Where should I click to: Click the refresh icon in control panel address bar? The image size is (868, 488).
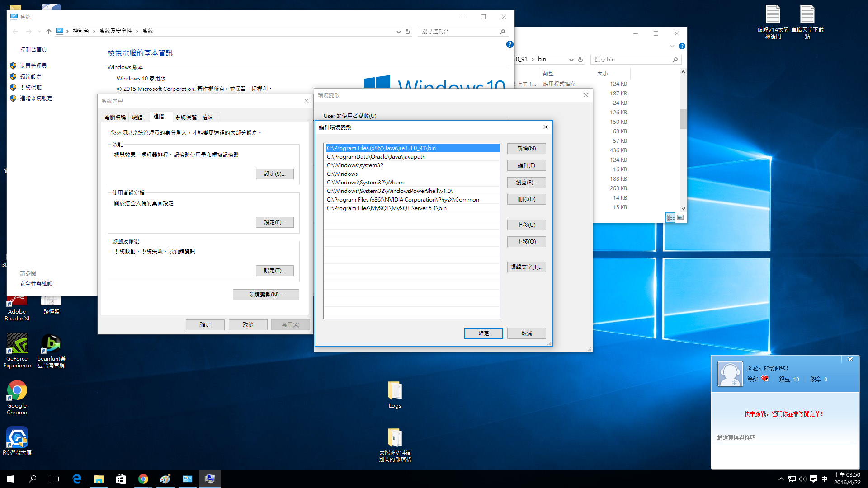(408, 32)
